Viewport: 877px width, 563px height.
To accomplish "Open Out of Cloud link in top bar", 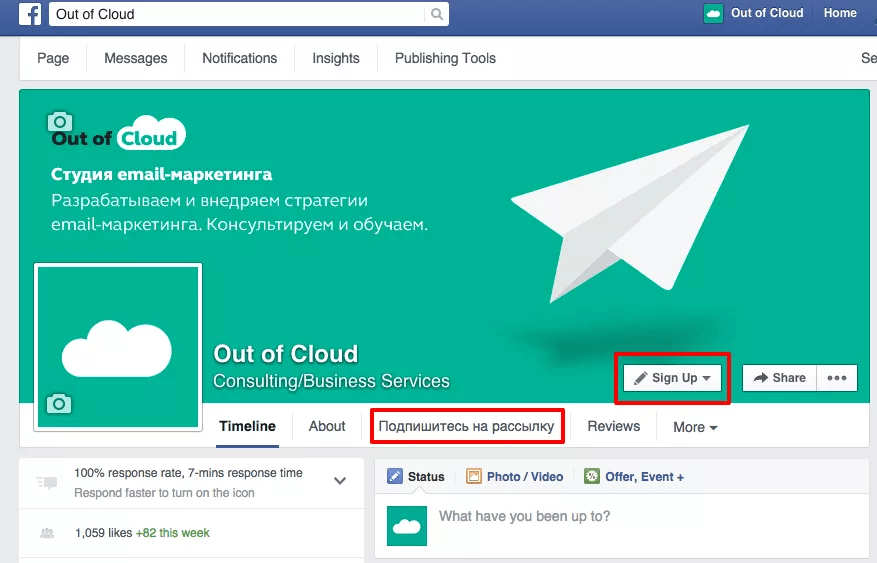I will pyautogui.click(x=767, y=13).
